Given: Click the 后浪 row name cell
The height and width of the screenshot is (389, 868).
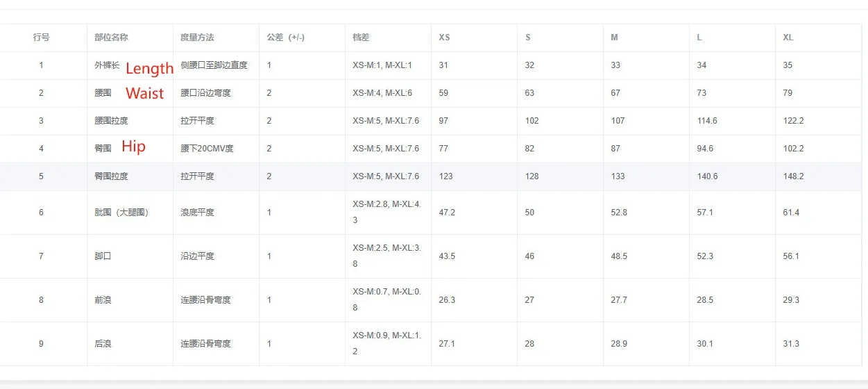Looking at the screenshot, I should point(103,344).
